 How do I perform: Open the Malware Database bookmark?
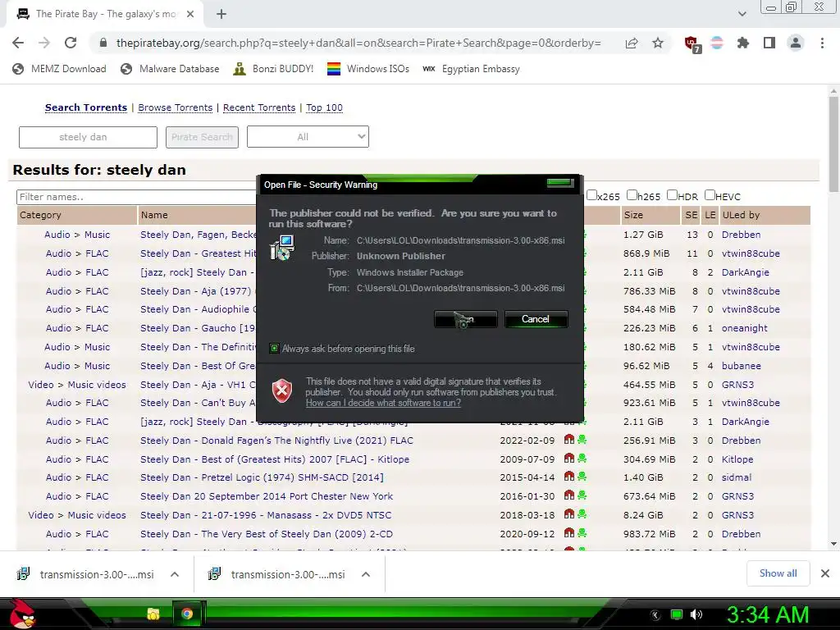[x=170, y=69]
